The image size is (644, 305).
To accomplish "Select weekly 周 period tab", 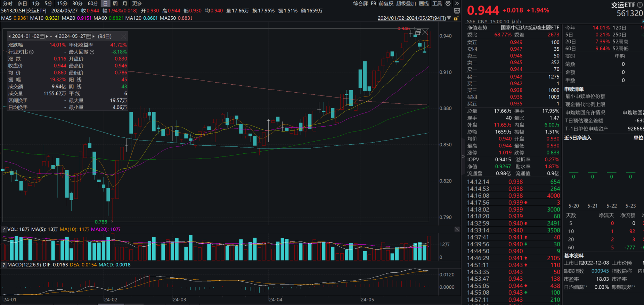I will click(115, 3).
